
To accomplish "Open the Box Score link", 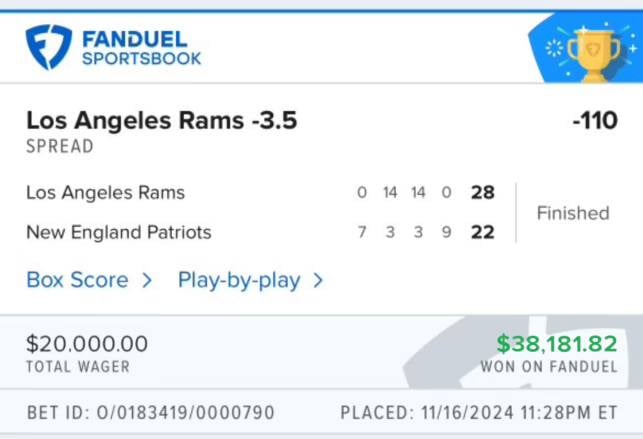I will point(78,280).
